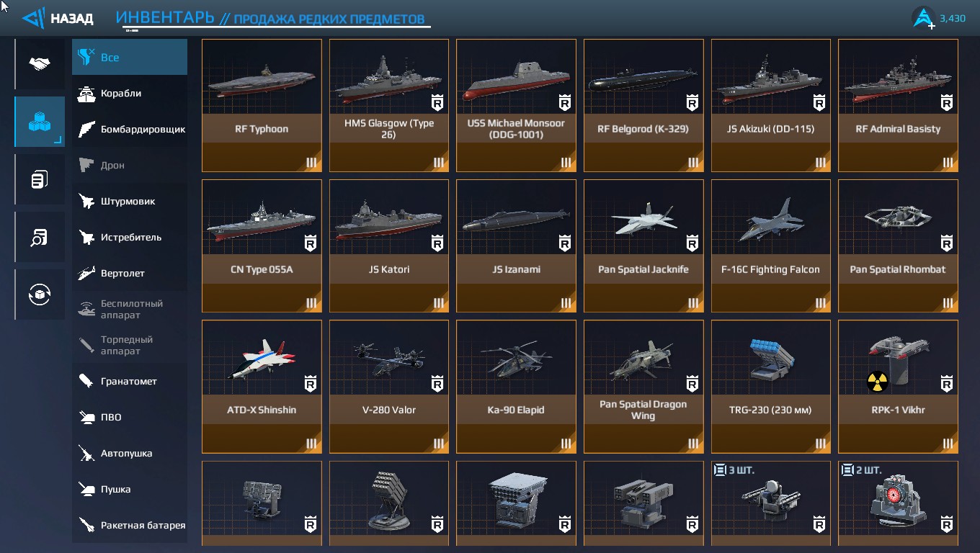
Task: Pick the RPK-1 Vikhr item card
Action: click(898, 386)
